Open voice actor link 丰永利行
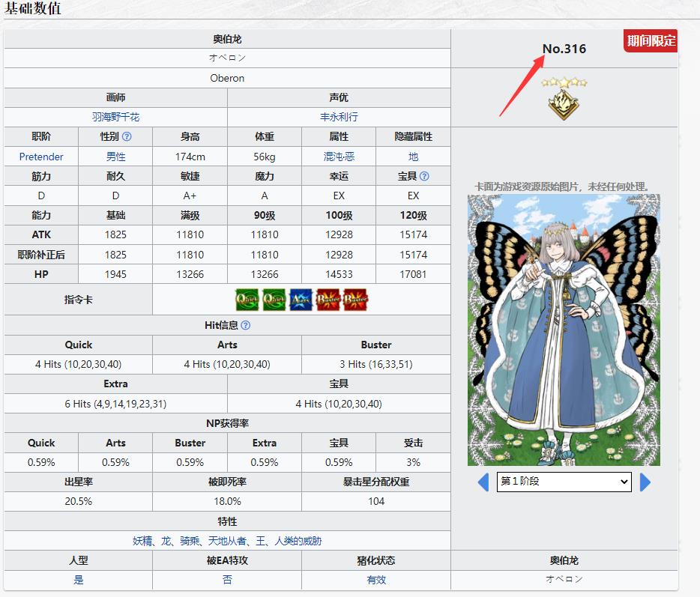The width and height of the screenshot is (700, 597). click(x=339, y=118)
